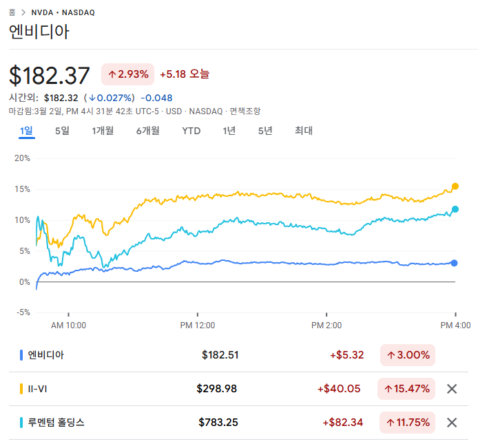Show the 5년 chart range
Screen dimensions: 478x448
click(x=265, y=131)
